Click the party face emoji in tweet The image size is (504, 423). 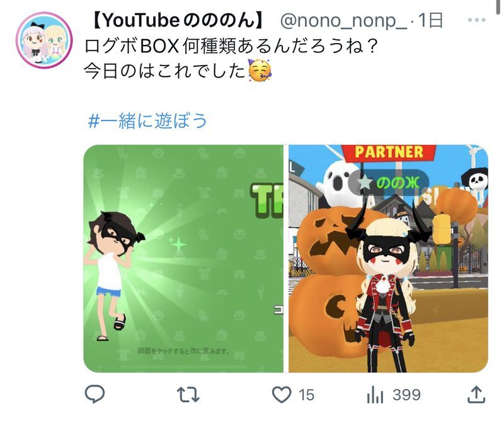260,70
